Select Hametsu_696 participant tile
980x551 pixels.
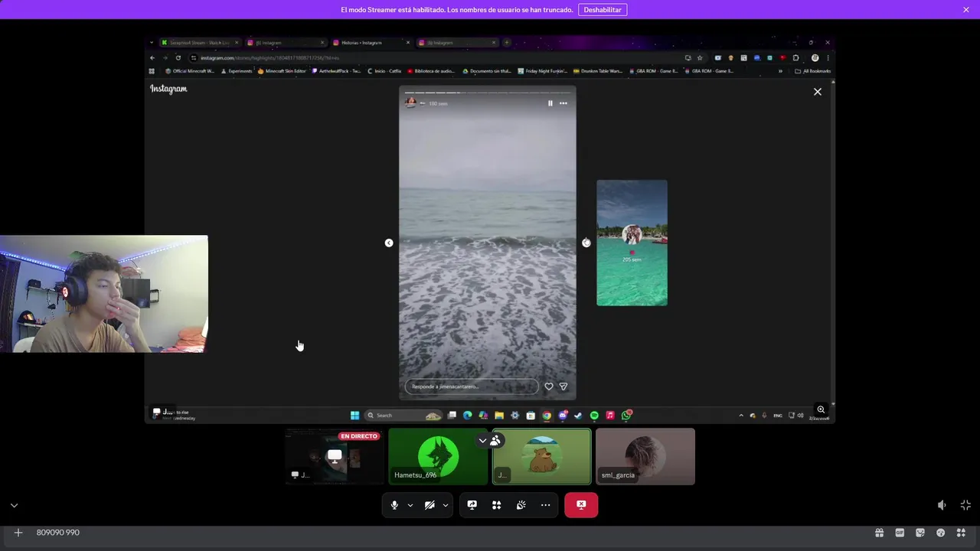pos(438,456)
